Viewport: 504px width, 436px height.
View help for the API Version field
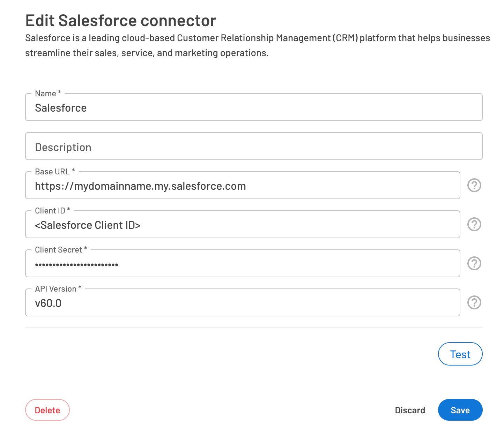point(474,302)
